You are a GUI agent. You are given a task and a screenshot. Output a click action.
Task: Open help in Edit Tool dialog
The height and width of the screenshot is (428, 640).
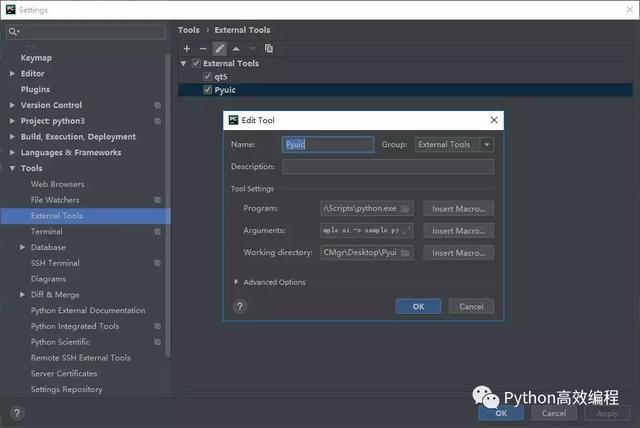click(240, 306)
